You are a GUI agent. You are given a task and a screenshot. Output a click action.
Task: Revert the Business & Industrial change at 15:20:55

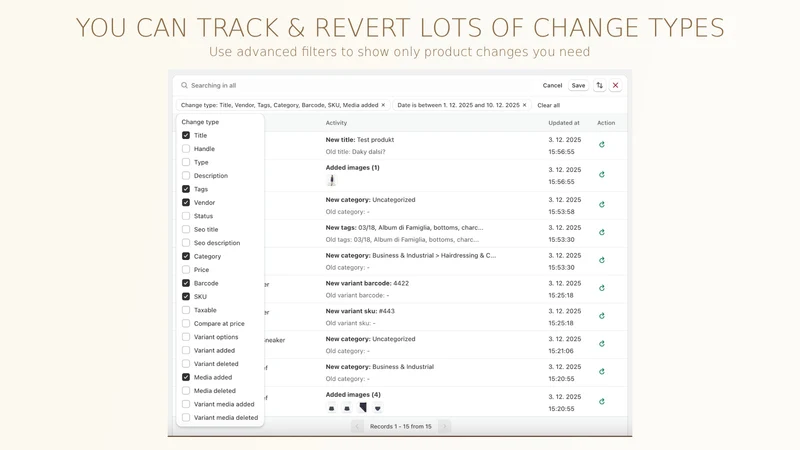click(602, 371)
